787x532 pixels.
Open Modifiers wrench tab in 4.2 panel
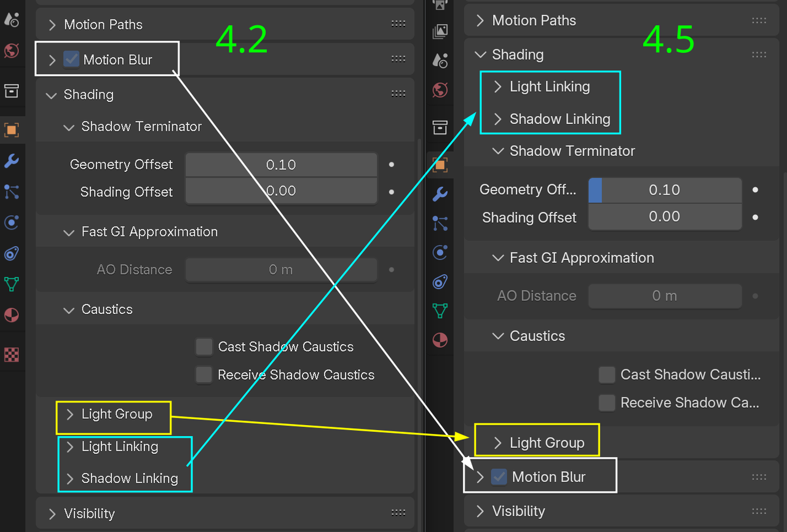pos(12,161)
